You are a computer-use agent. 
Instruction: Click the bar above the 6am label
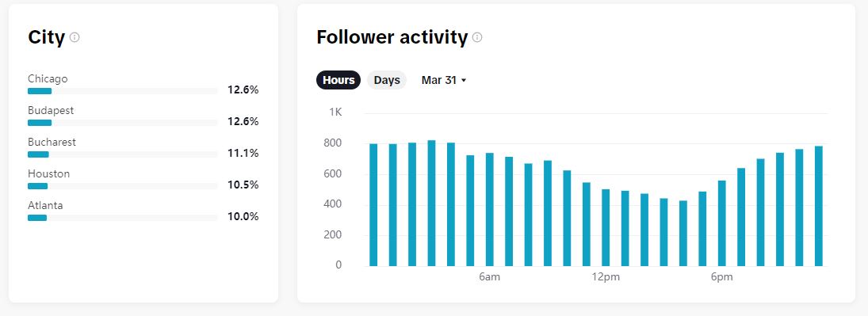[489, 209]
